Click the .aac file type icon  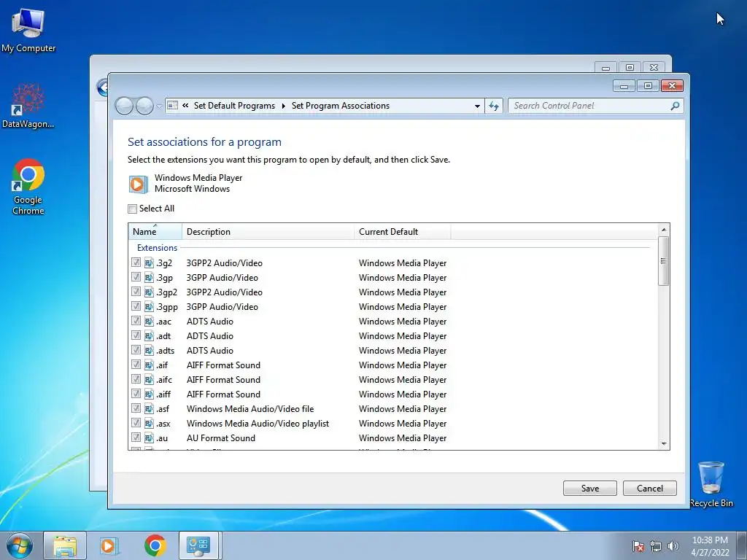pyautogui.click(x=149, y=322)
